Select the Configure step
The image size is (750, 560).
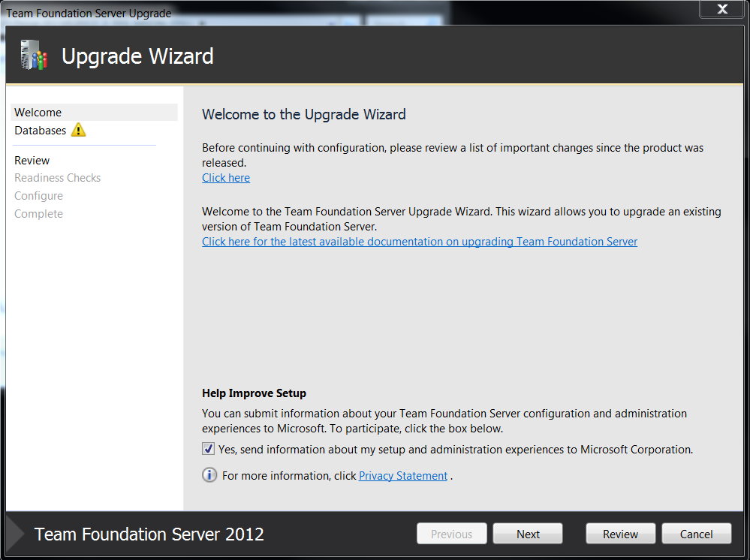[x=39, y=196]
